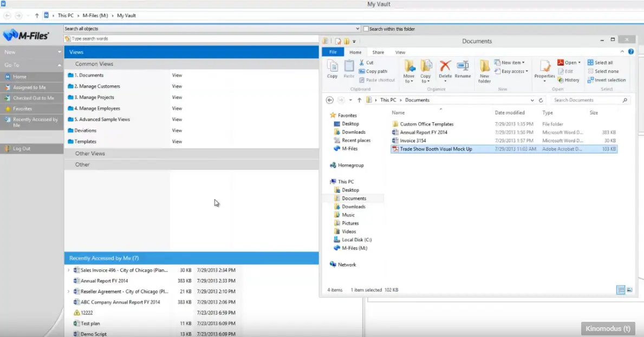
Task: Expand the Search all objects dropdown
Action: (x=357, y=29)
